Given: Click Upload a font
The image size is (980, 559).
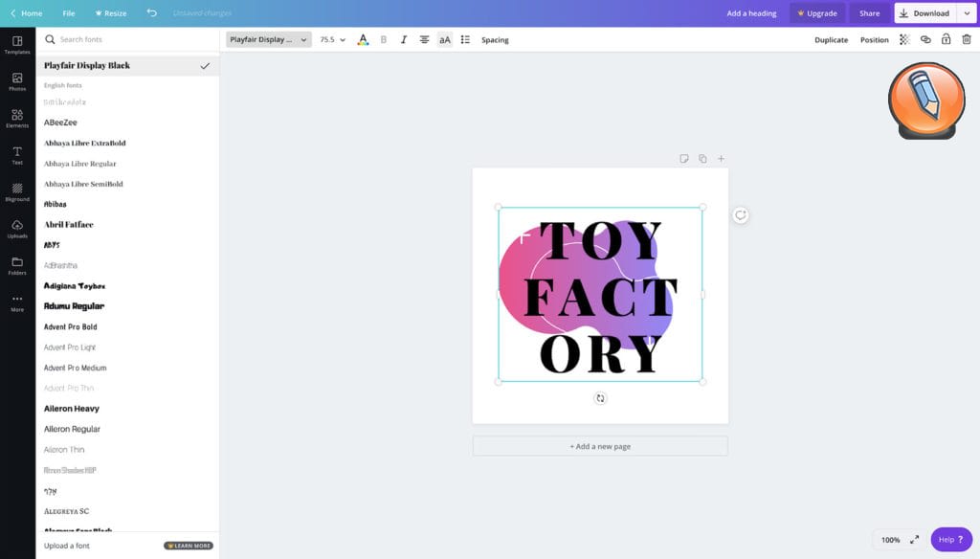Looking at the screenshot, I should coord(67,546).
